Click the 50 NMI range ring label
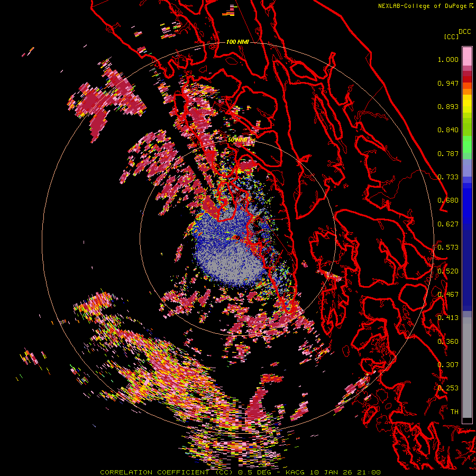Screen dimensions: 476x476 pyautogui.click(x=237, y=140)
